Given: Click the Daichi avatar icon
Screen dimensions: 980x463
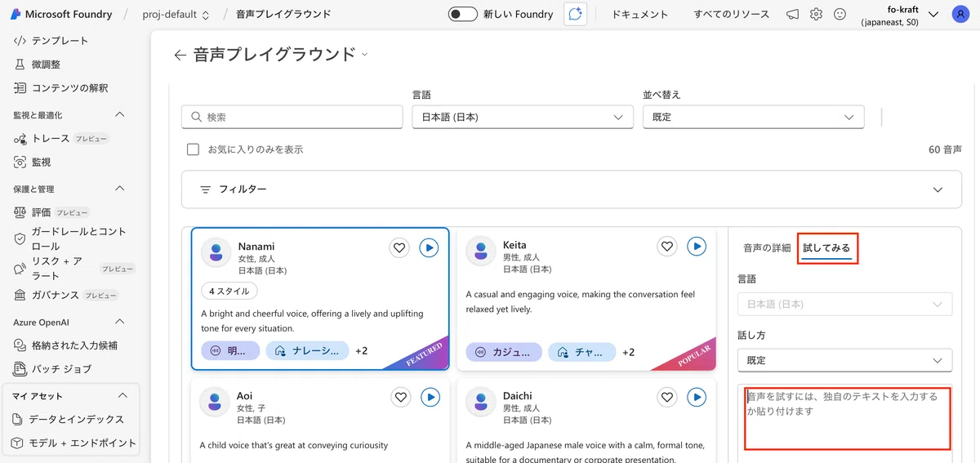Looking at the screenshot, I should (x=481, y=402).
